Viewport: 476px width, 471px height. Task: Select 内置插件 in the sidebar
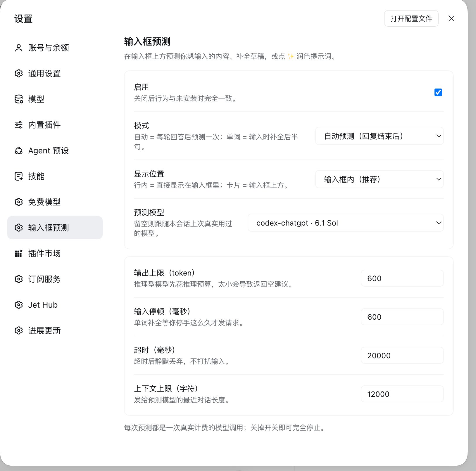point(55,125)
